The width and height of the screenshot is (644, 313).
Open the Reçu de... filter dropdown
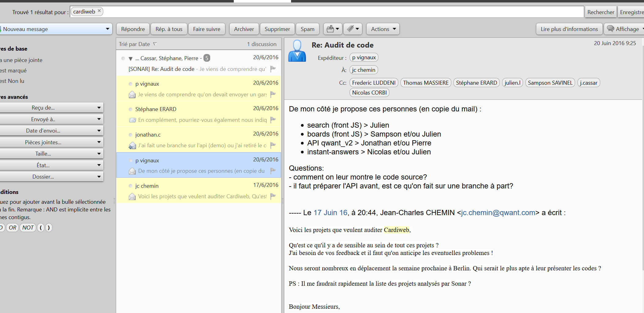point(51,108)
